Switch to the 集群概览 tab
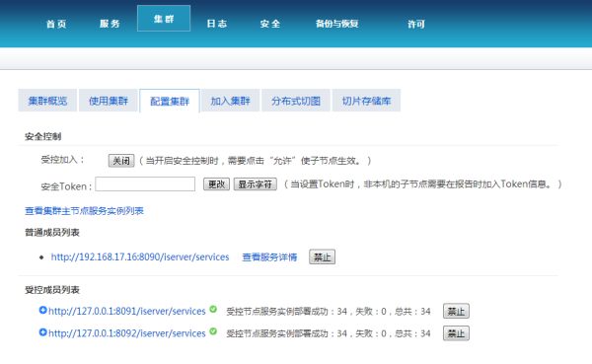 click(x=47, y=101)
